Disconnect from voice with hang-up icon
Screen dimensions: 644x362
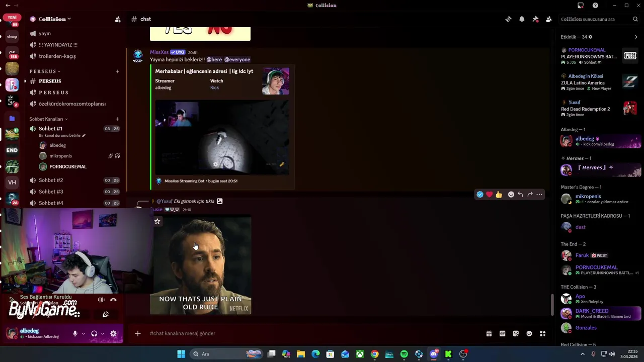pyautogui.click(x=113, y=300)
